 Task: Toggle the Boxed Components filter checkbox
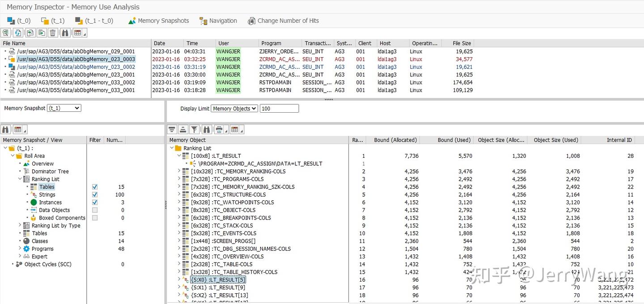click(95, 218)
